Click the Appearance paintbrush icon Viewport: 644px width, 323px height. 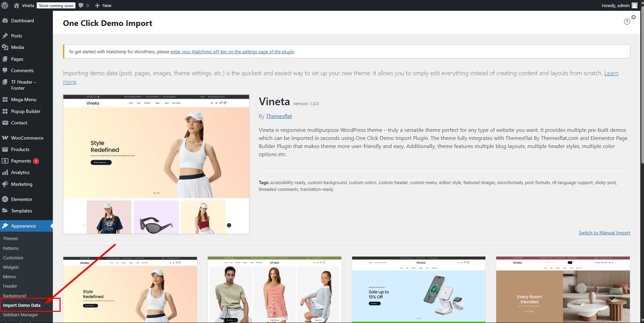tap(5, 226)
